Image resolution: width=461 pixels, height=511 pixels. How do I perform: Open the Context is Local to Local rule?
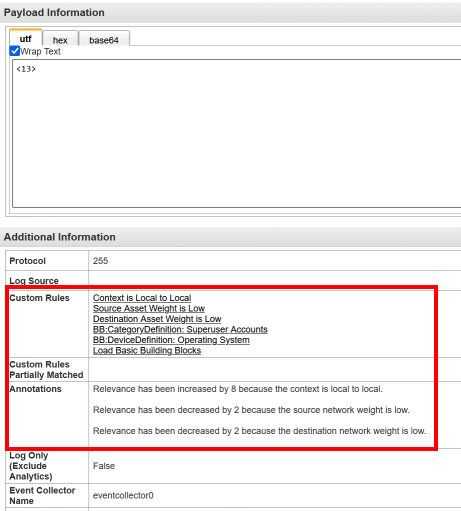[x=142, y=298]
